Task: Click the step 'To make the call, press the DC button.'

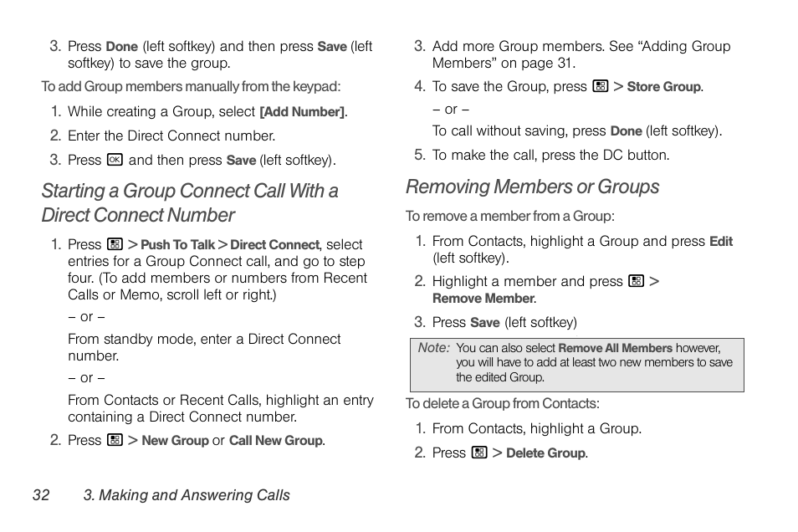Action: point(550,156)
